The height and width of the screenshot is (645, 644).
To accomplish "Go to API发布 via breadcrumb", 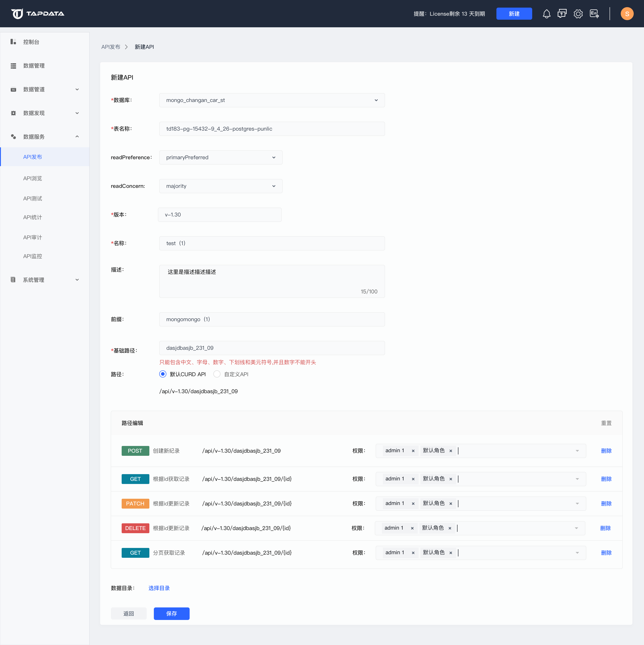I will click(111, 47).
